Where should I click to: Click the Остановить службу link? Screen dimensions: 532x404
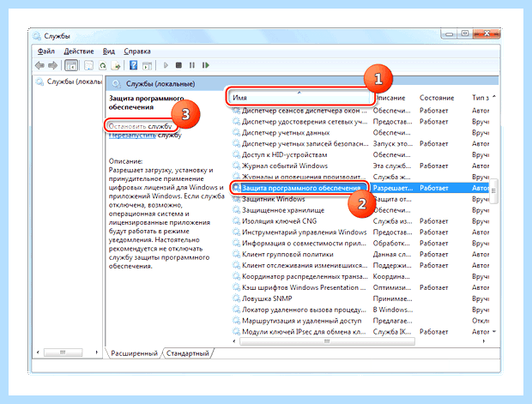140,126
